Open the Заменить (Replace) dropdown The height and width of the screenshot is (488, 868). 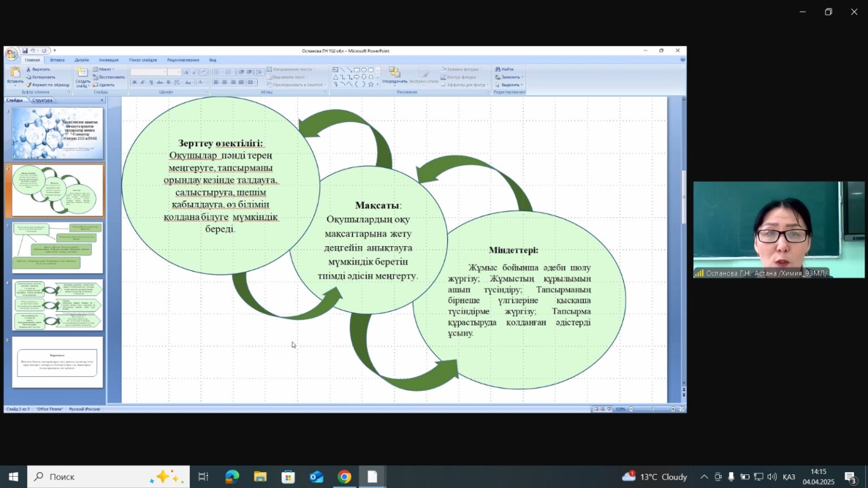[509, 77]
